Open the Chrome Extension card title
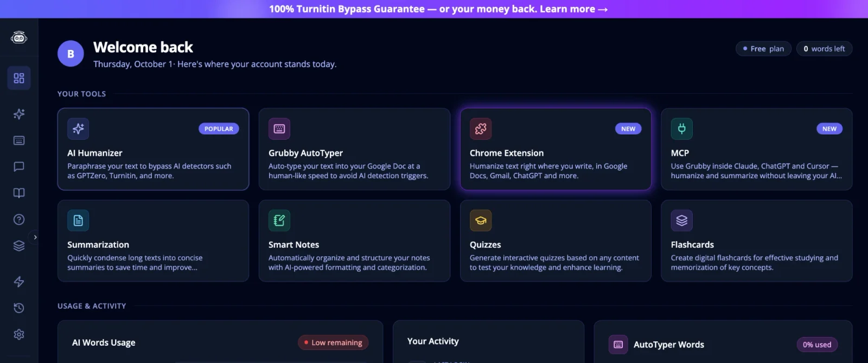868x363 pixels. tap(507, 153)
